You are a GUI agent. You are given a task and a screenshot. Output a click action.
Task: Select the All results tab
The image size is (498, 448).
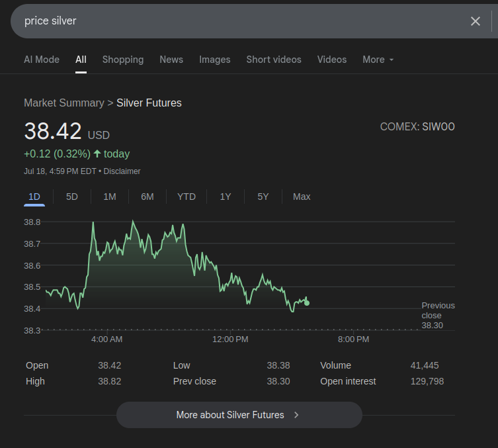[81, 60]
